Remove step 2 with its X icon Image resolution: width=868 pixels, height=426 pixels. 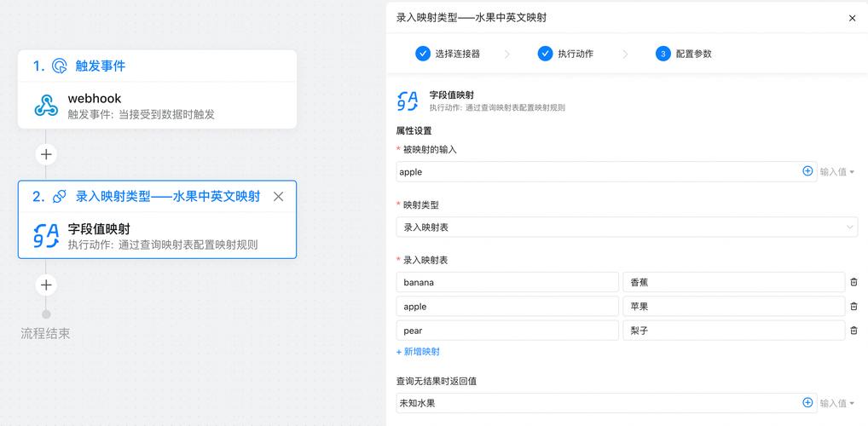click(x=279, y=197)
